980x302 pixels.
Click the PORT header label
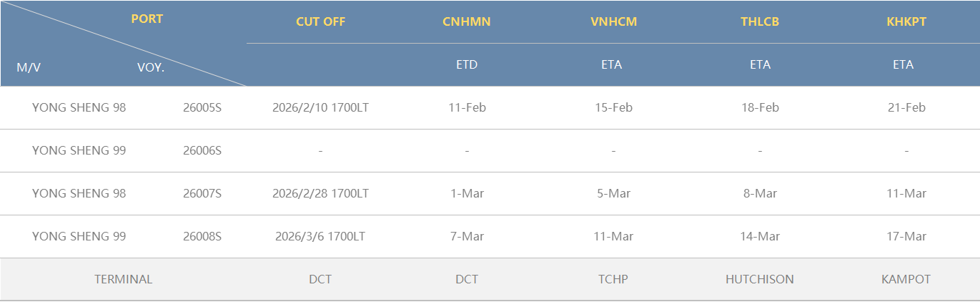tap(147, 19)
